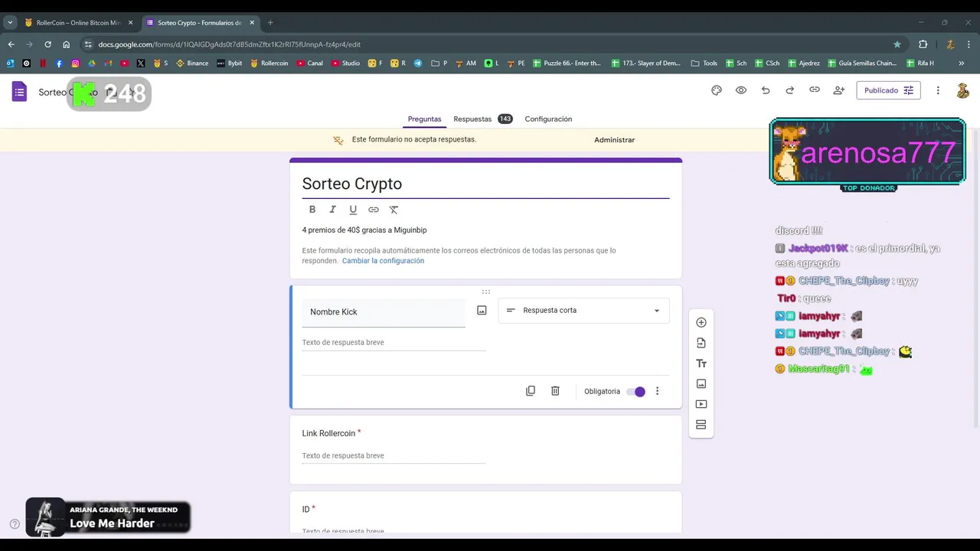Add image to the Nombre Kick question
The width and height of the screenshot is (980, 551).
(x=482, y=311)
